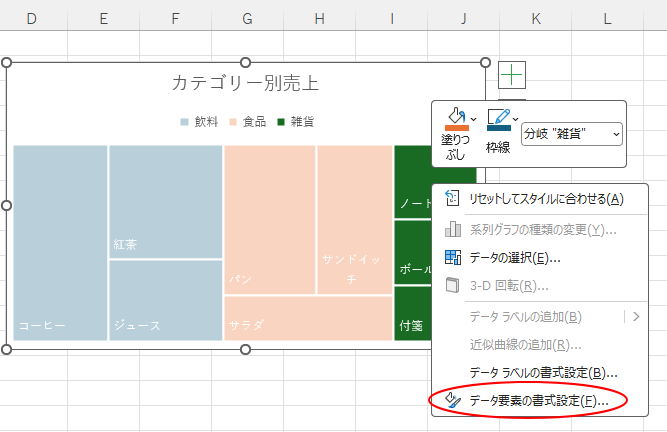
Task: Select column D header
Action: pos(32,19)
